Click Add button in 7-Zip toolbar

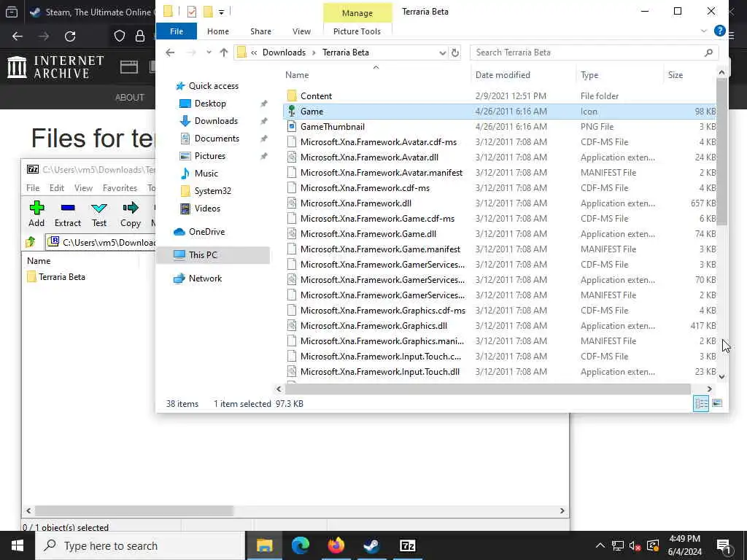point(36,214)
